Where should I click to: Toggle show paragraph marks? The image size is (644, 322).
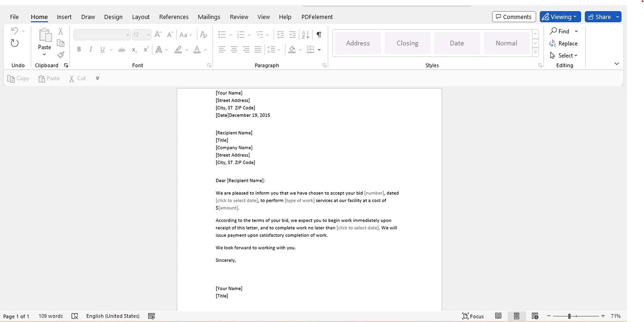[319, 34]
